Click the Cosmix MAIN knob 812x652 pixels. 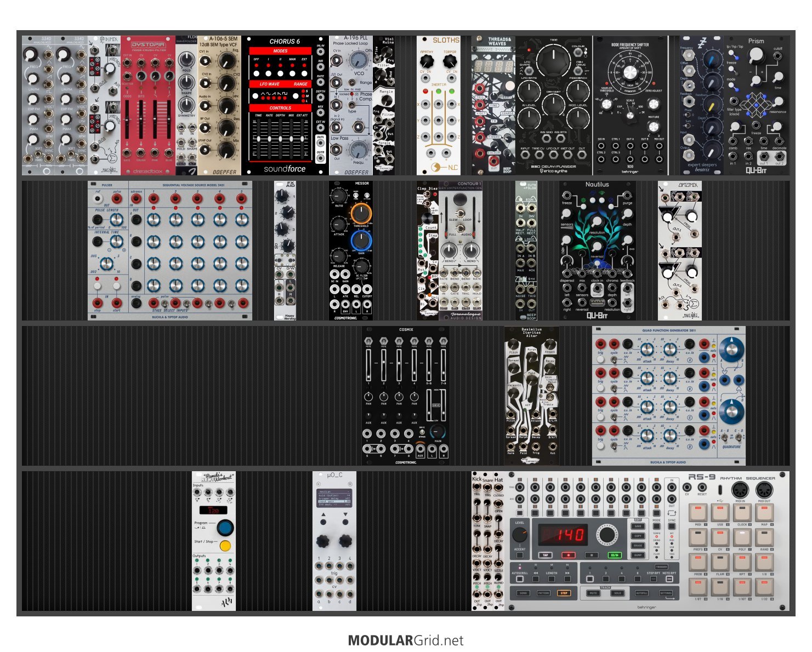[x=437, y=433]
